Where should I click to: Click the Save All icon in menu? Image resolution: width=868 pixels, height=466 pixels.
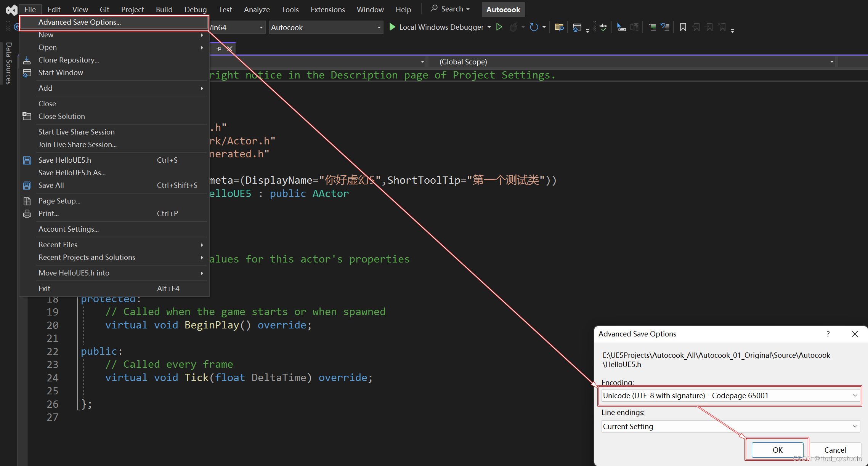(x=27, y=186)
